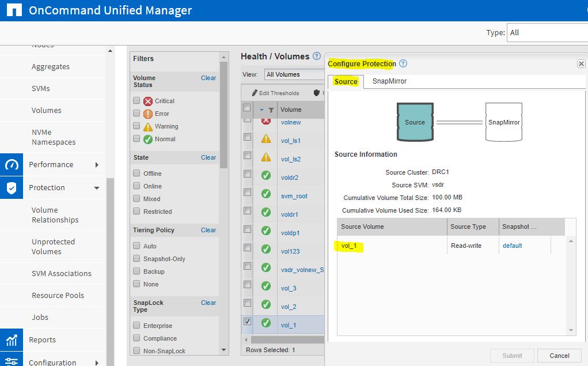The image size is (588, 366).
Task: Open the filter icon in the Volume column header
Action: pos(271,109)
